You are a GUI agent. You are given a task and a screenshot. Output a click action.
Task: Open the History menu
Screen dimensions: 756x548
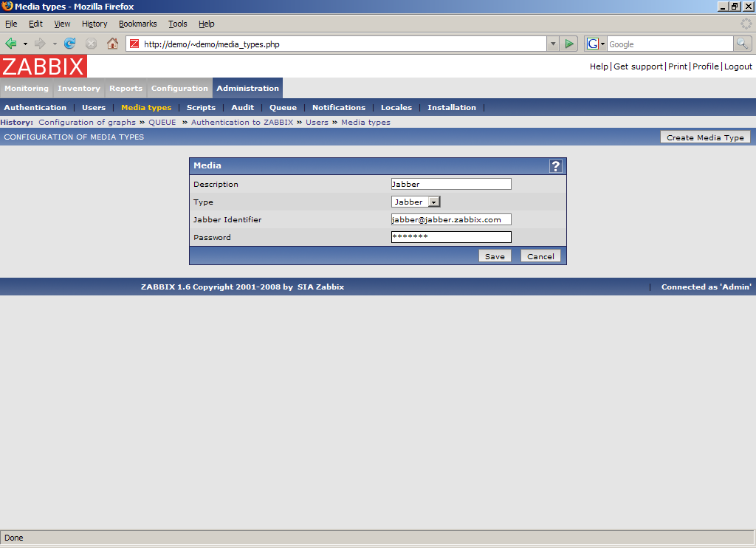tap(94, 24)
